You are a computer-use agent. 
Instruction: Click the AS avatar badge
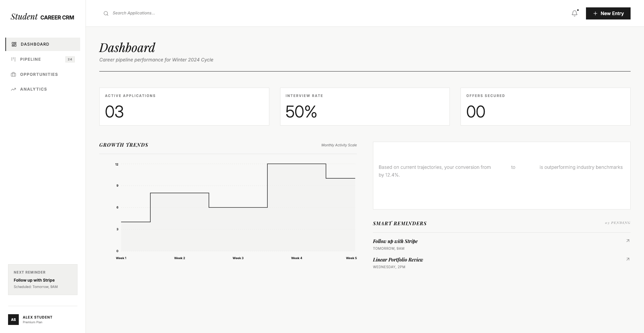[x=13, y=320]
